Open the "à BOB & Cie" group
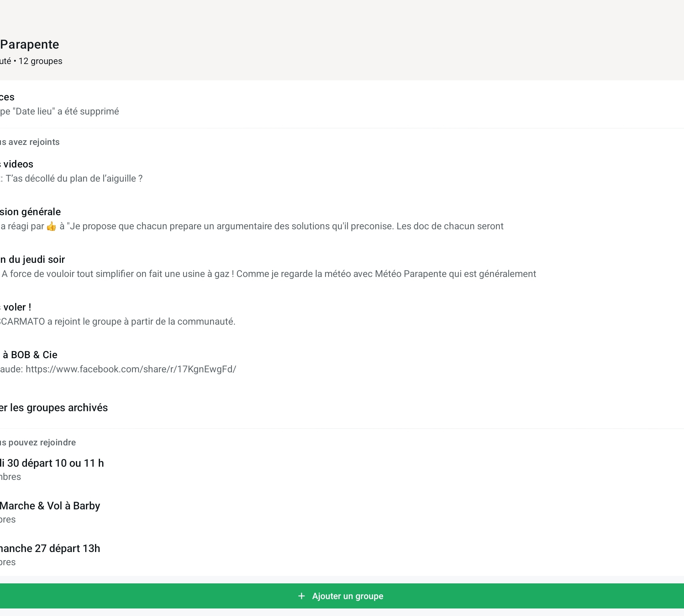Image resolution: width=684 pixels, height=616 pixels. tap(30, 355)
